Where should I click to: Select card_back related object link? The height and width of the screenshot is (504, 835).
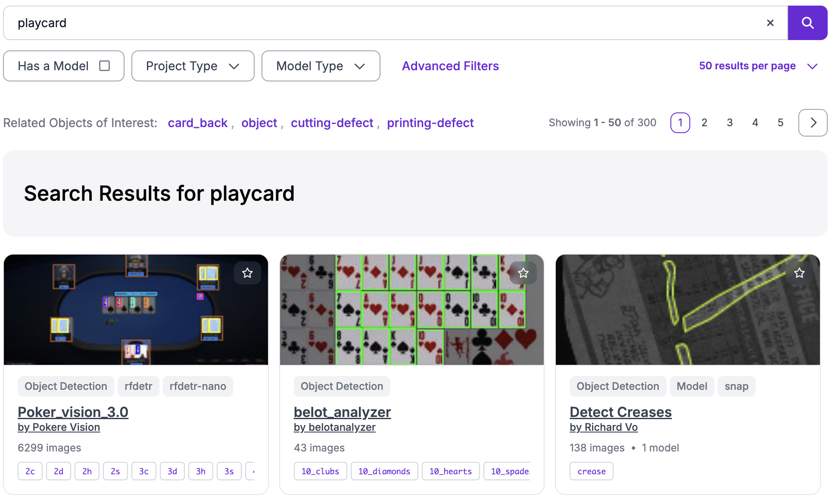pyautogui.click(x=197, y=123)
